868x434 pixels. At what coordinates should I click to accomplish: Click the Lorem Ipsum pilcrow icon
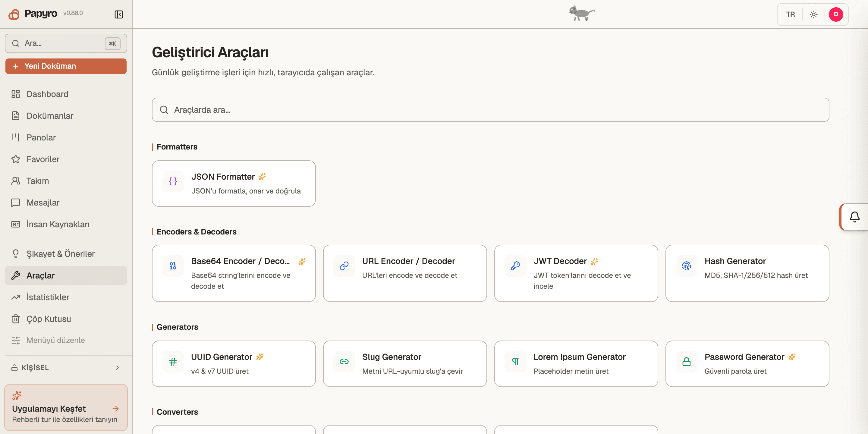pyautogui.click(x=515, y=362)
